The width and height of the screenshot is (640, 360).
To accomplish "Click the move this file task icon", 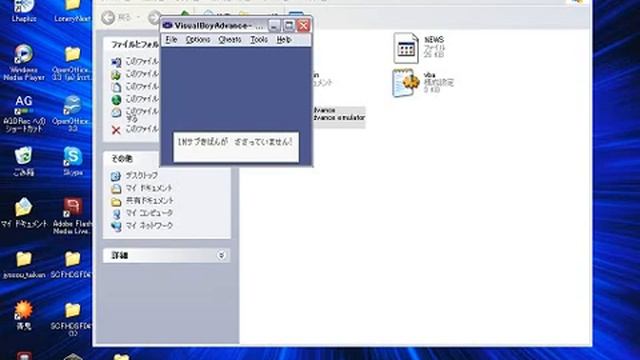I will click(x=116, y=75).
